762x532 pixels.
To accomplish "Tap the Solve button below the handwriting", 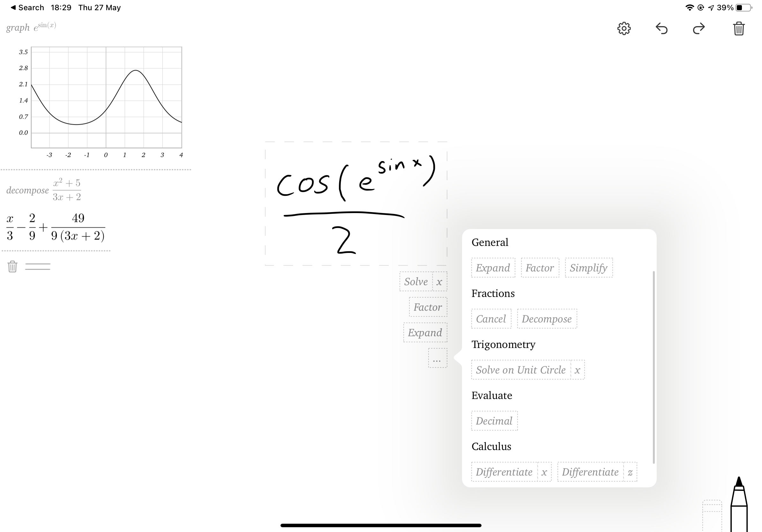I will (x=416, y=282).
